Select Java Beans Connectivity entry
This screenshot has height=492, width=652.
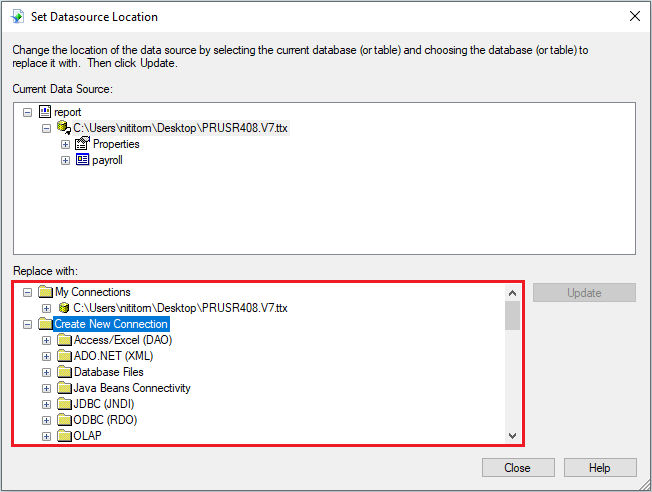[x=131, y=388]
